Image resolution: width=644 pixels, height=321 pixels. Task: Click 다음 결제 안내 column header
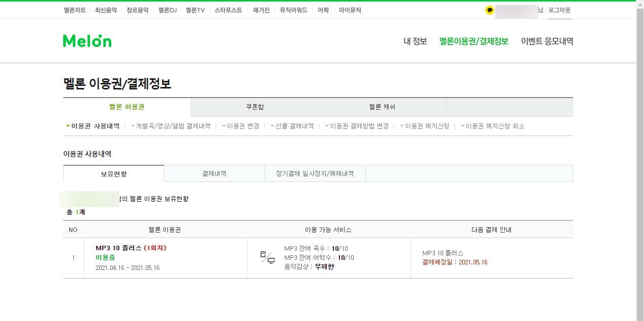[492, 230]
